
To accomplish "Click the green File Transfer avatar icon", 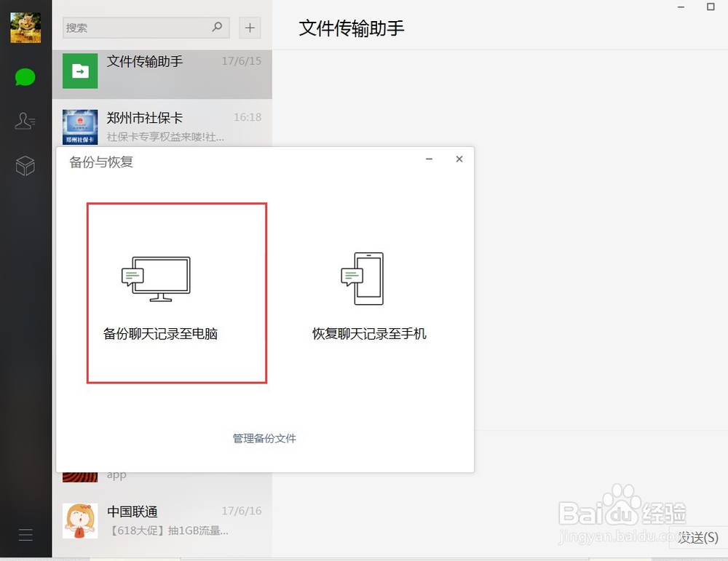I will [x=80, y=71].
